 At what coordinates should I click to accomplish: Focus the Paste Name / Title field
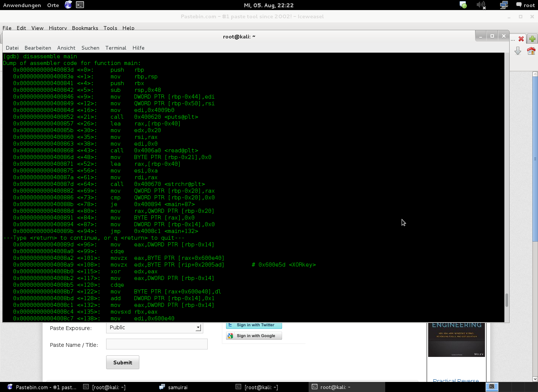(157, 344)
